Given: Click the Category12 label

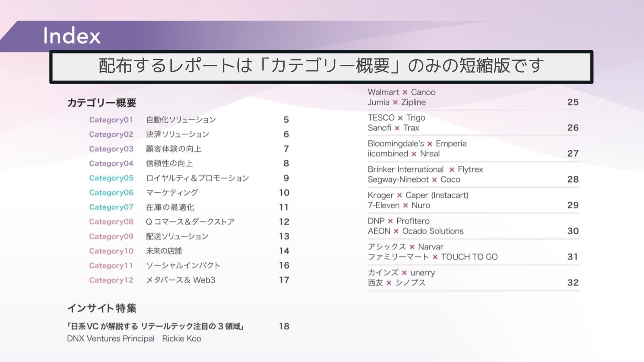Looking at the screenshot, I should pos(111,280).
